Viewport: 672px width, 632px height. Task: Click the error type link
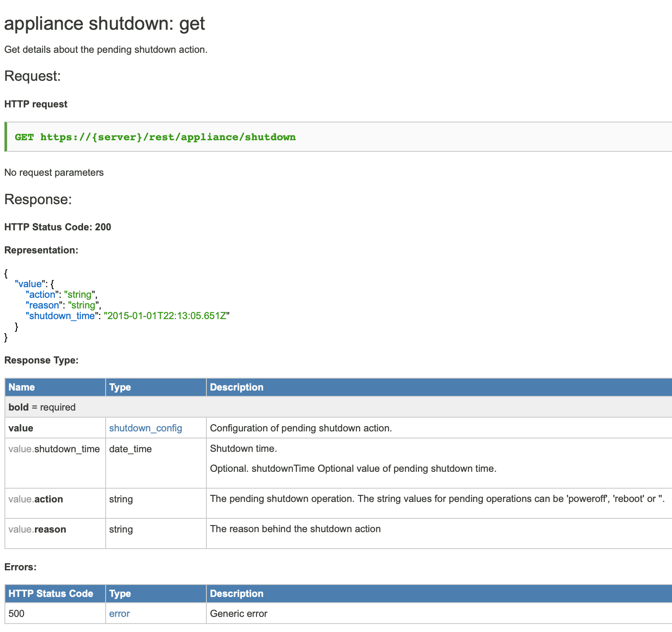tap(119, 614)
